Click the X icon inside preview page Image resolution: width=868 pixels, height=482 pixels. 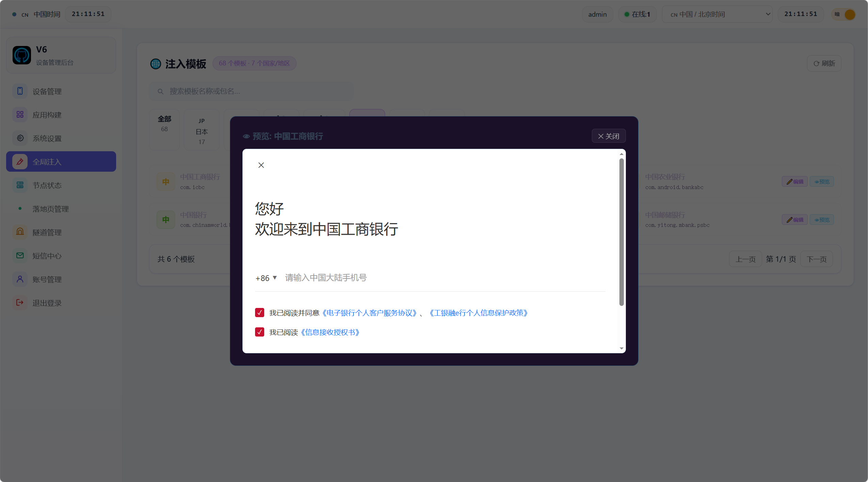261,165
